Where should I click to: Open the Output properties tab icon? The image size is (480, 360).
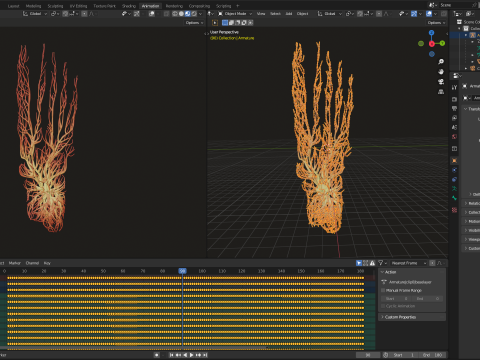(454, 109)
